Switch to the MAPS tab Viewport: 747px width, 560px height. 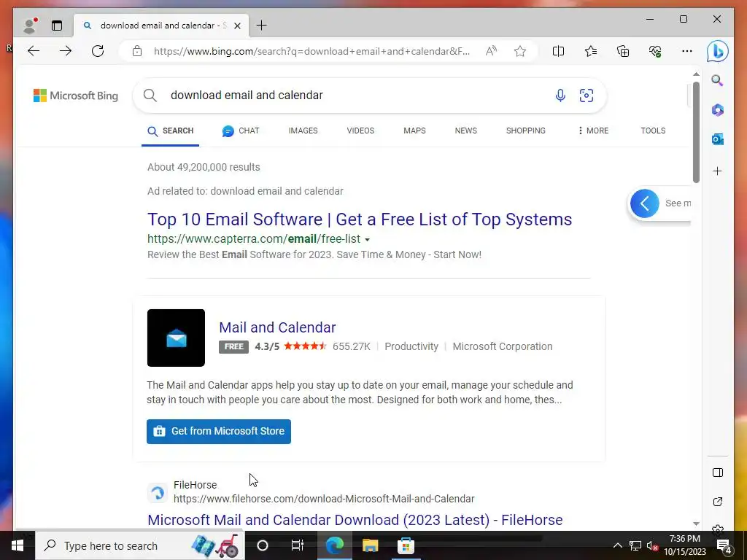[x=414, y=131]
